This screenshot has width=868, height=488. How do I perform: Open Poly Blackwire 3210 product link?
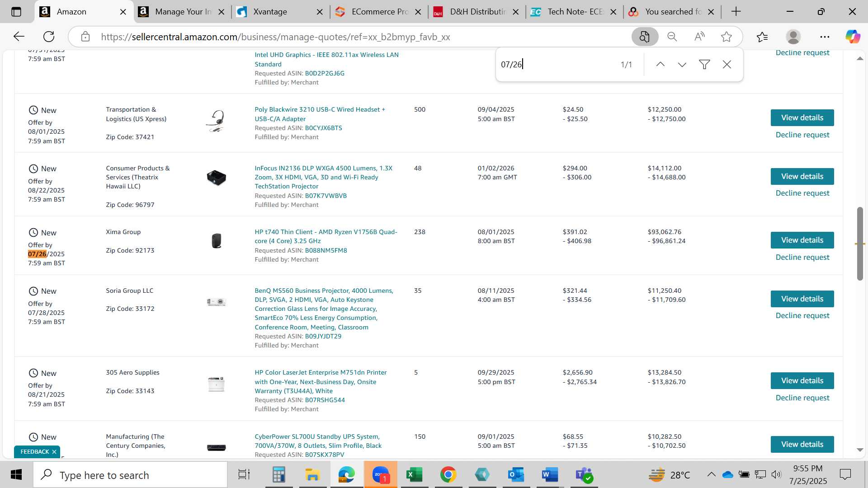(320, 114)
